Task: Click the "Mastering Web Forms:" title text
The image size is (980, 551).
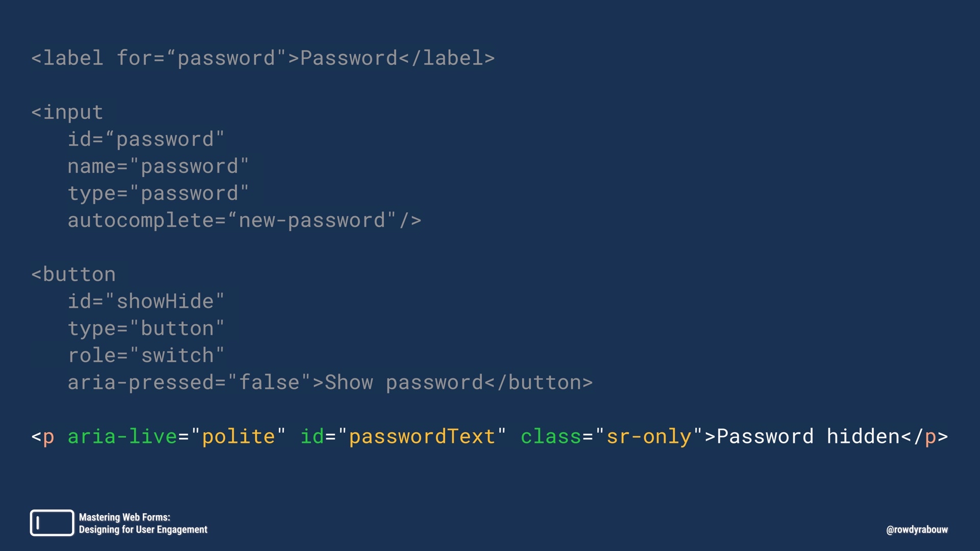Action: point(125,517)
